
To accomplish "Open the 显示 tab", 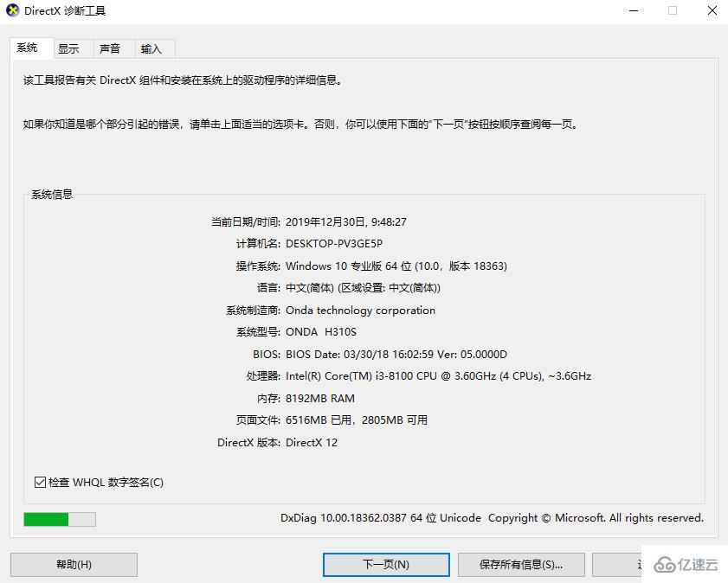I will pos(74,48).
